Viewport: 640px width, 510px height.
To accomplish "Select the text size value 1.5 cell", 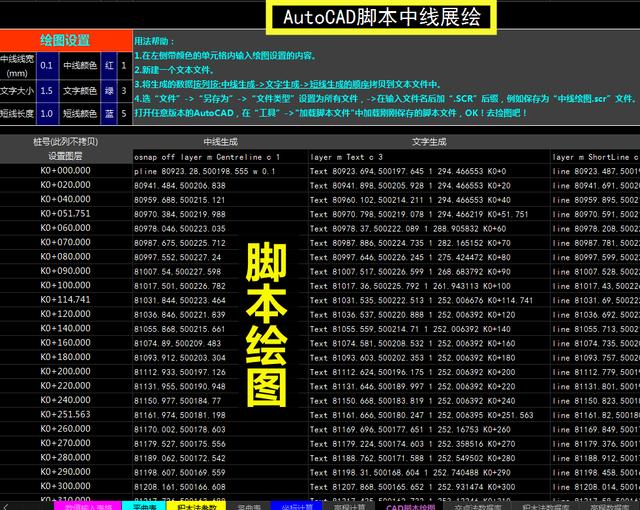I will 47,91.
